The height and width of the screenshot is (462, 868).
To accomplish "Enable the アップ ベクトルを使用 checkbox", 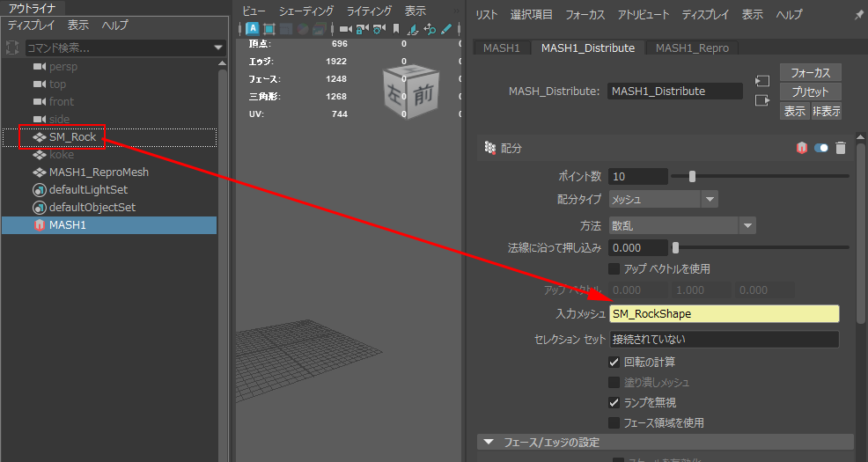I will pyautogui.click(x=614, y=268).
